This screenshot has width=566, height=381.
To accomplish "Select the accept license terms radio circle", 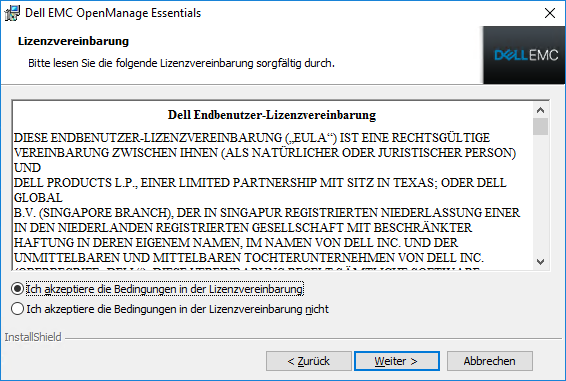I will (17, 289).
